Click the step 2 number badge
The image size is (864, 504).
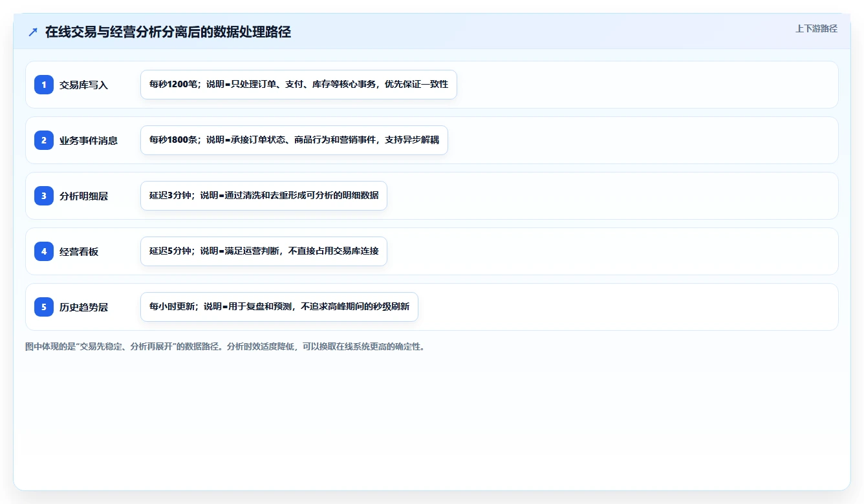44,140
